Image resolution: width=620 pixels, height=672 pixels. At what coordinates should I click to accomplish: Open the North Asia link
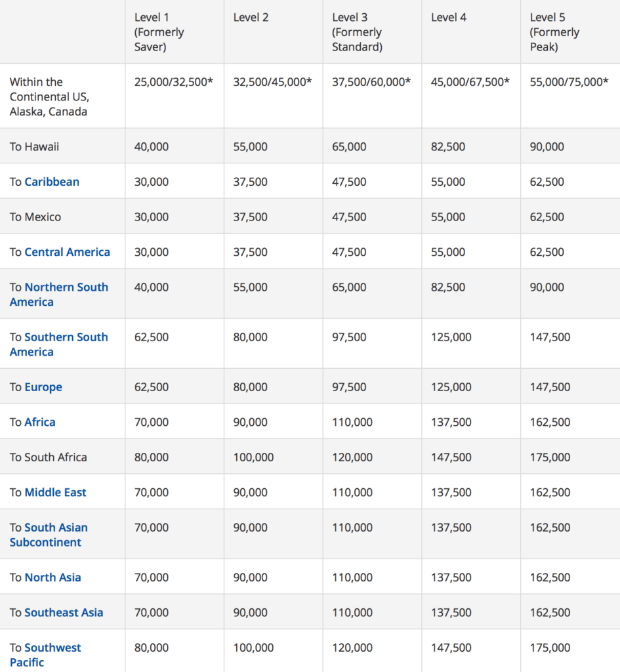pyautogui.click(x=52, y=577)
